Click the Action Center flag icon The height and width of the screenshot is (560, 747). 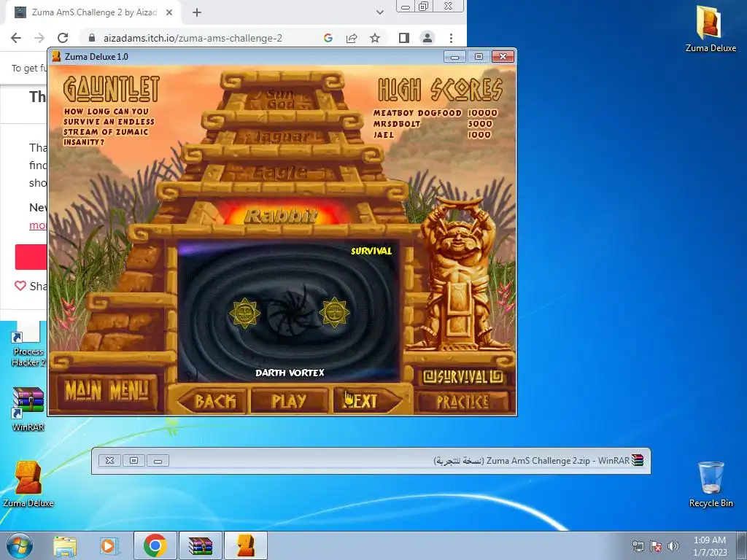[656, 546]
